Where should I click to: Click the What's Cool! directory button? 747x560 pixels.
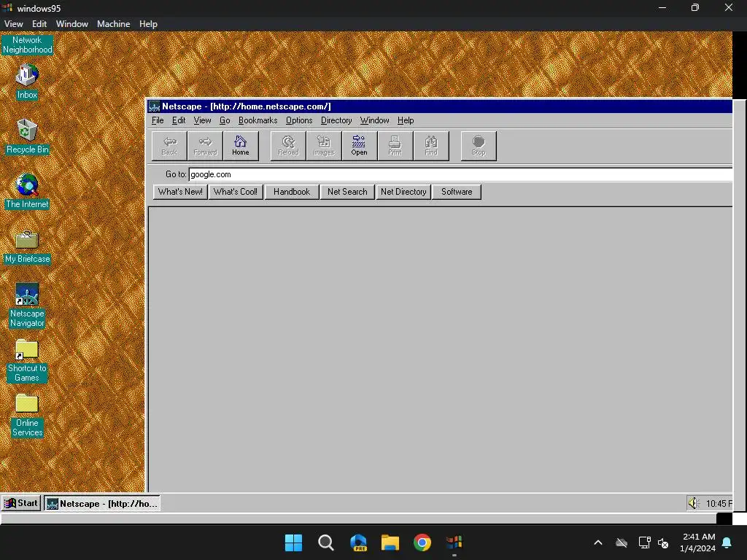pyautogui.click(x=236, y=192)
